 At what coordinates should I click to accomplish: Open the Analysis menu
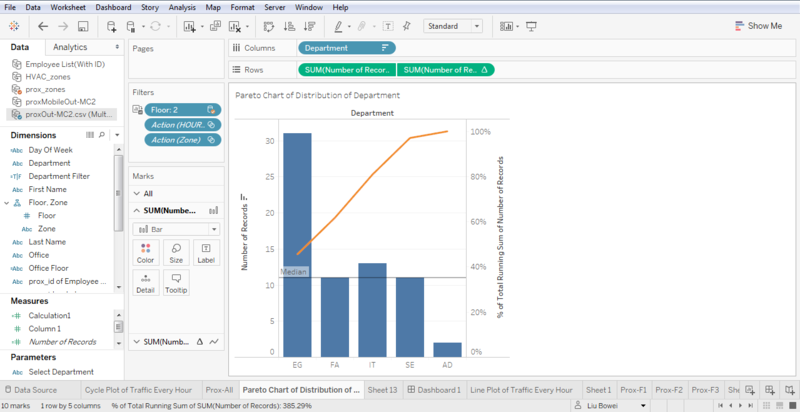tap(182, 8)
